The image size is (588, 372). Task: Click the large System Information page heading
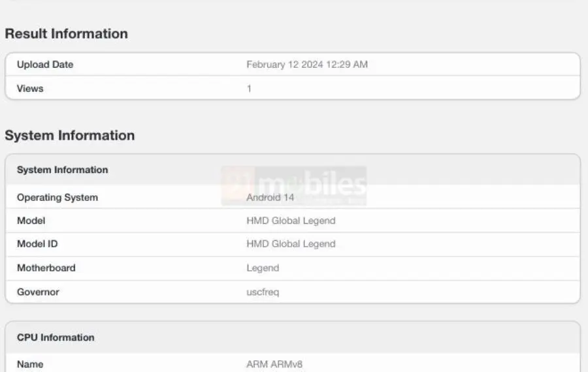point(70,135)
